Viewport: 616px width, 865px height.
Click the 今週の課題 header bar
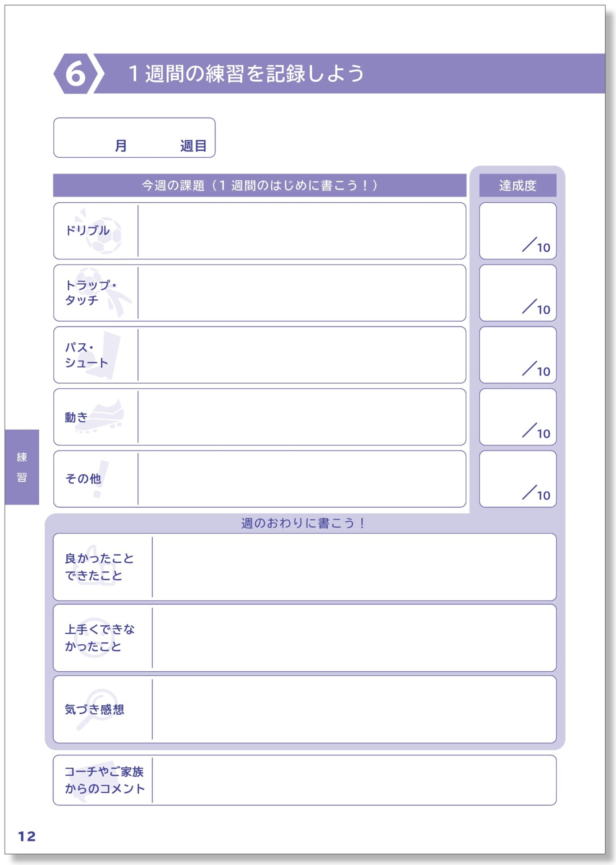tap(260, 185)
